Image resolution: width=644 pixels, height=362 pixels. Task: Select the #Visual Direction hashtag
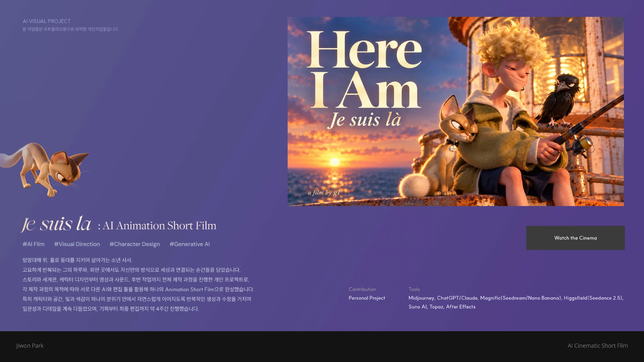click(77, 244)
